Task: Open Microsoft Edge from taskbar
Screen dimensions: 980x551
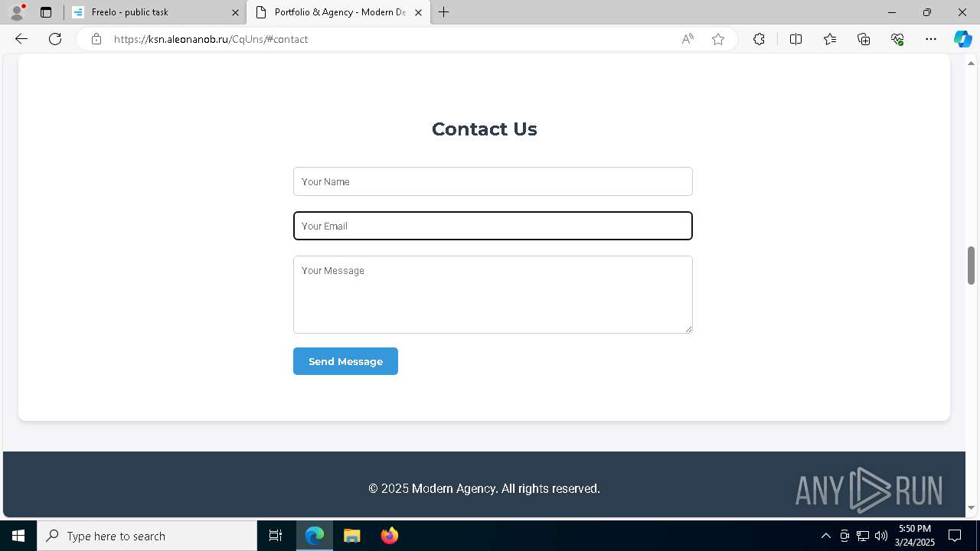Action: [x=315, y=536]
